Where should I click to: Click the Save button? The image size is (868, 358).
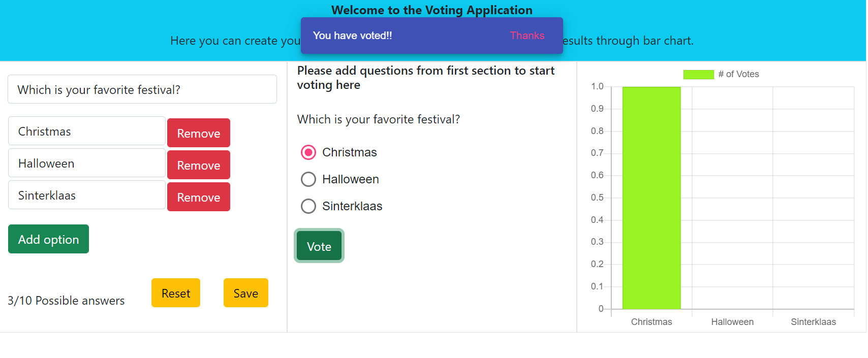click(x=245, y=293)
